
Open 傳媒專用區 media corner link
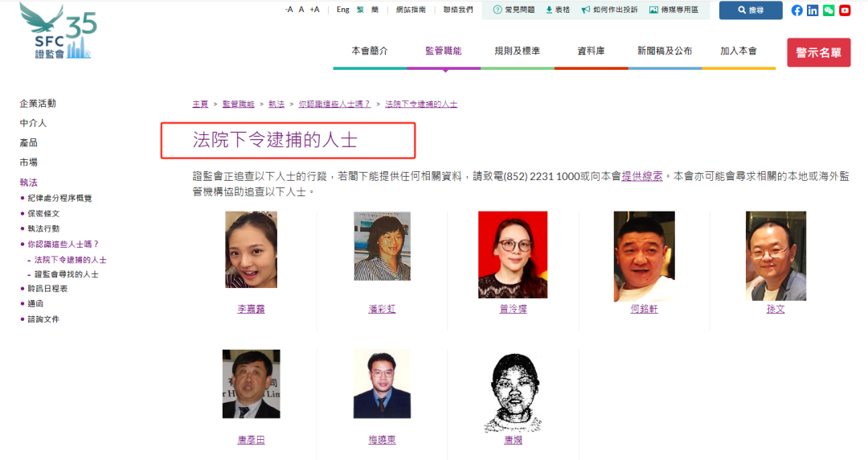point(674,10)
